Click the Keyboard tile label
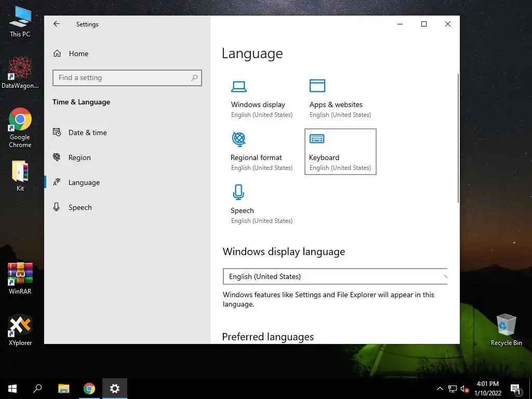532x399 pixels. tap(324, 157)
